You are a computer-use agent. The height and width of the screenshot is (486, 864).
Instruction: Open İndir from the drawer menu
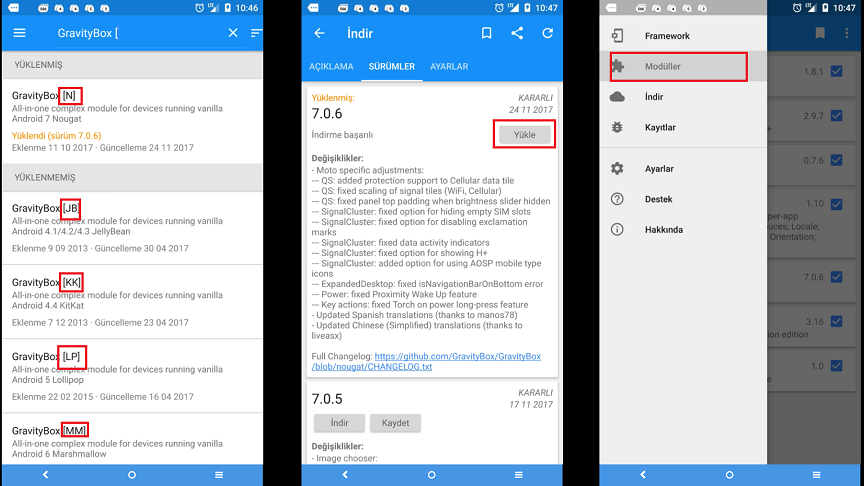[683, 97]
